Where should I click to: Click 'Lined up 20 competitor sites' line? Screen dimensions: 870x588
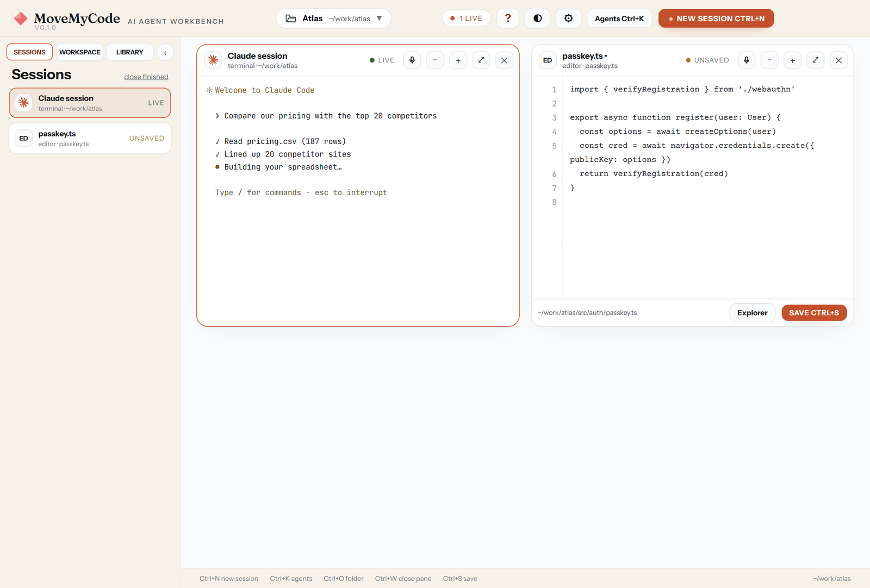tap(283, 154)
